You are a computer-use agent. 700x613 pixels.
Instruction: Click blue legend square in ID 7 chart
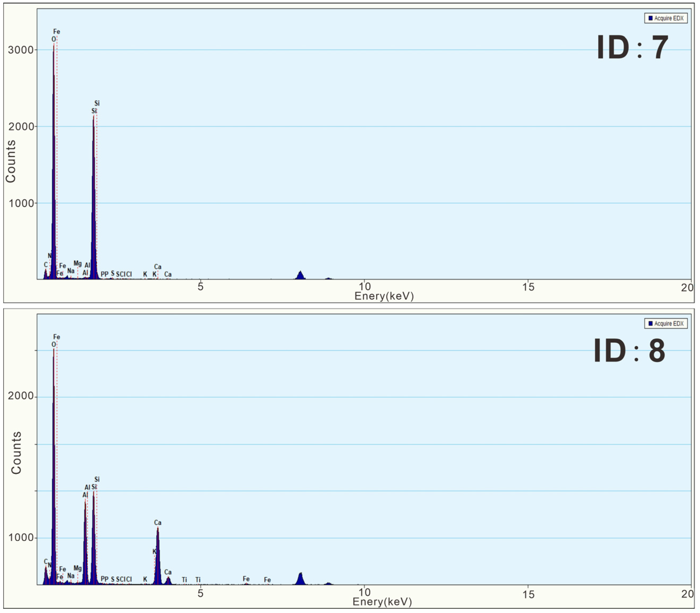[650, 18]
